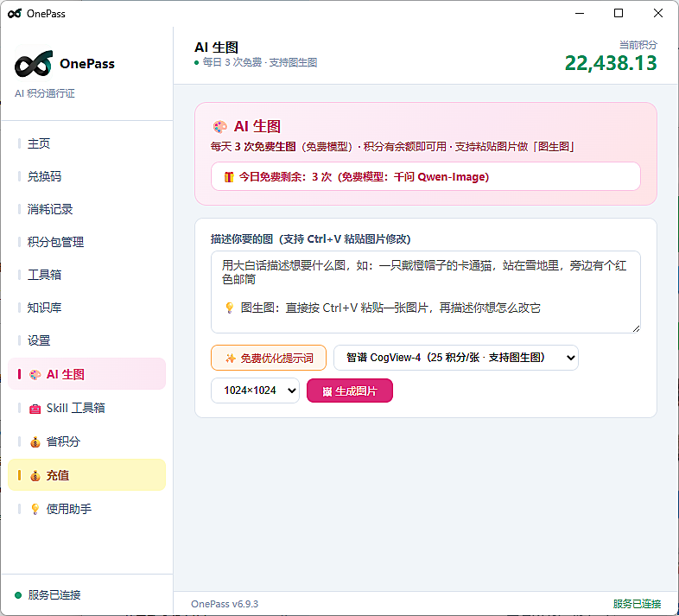Image resolution: width=679 pixels, height=616 pixels.
Task: Open the 智谱 CogView-4 model dropdown
Action: 456,358
